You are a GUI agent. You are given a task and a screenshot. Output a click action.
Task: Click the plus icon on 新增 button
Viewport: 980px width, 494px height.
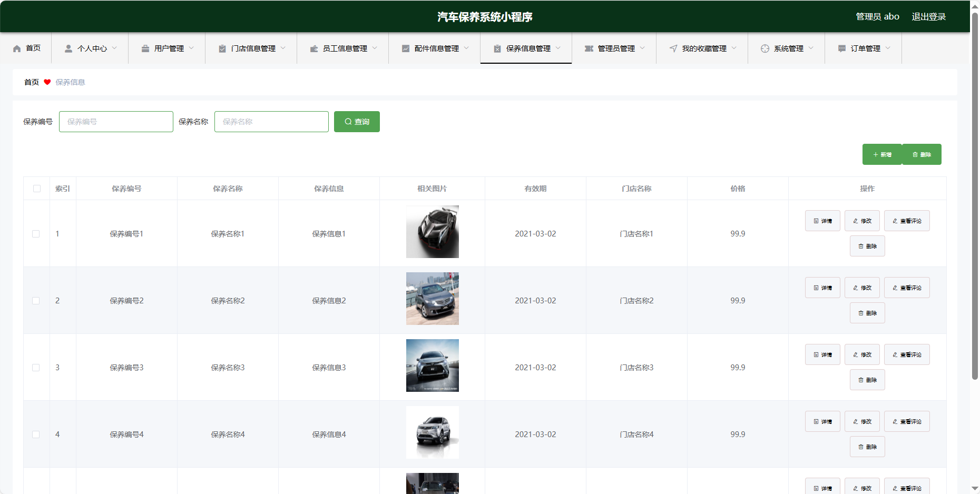point(876,155)
